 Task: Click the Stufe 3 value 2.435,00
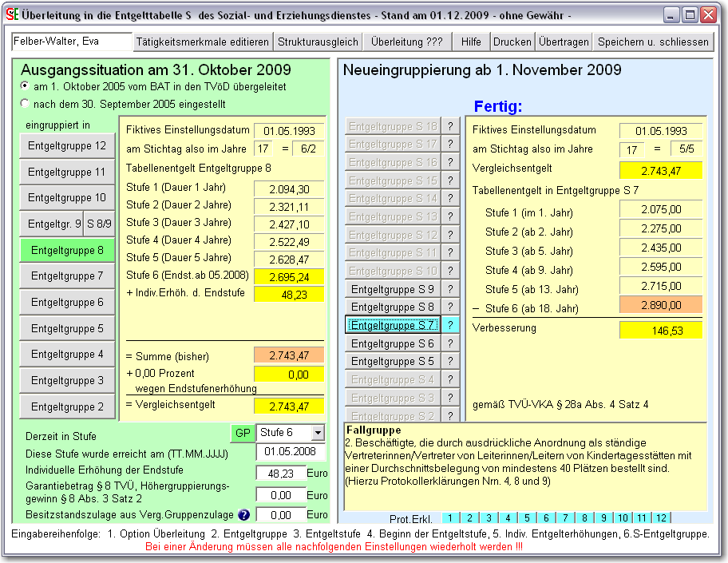(661, 248)
